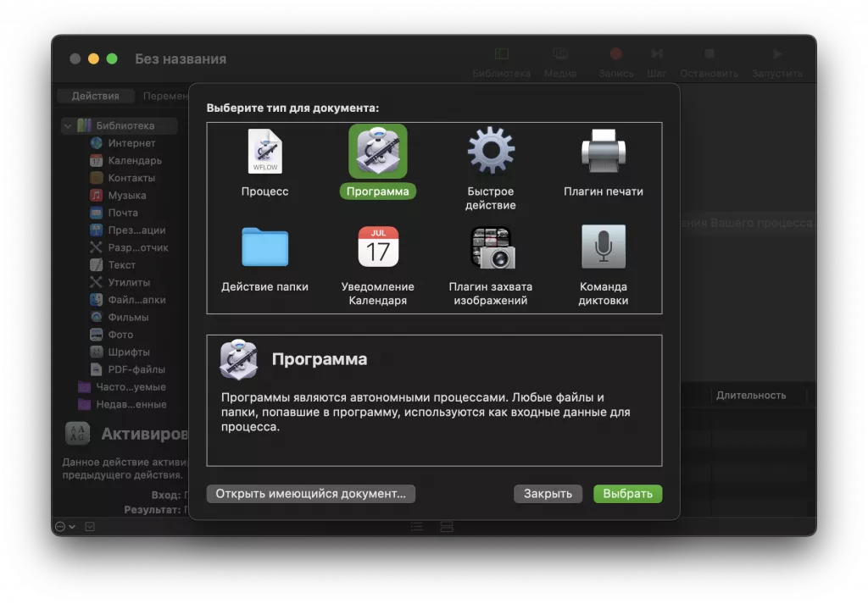Switch to the Переменные tab
The height and width of the screenshot is (604, 868).
tap(169, 95)
